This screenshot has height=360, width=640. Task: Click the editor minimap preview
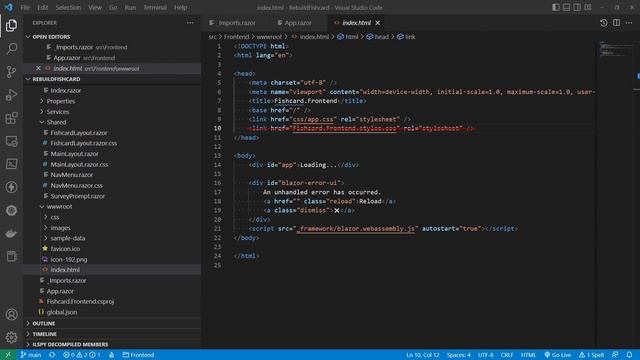[x=616, y=49]
